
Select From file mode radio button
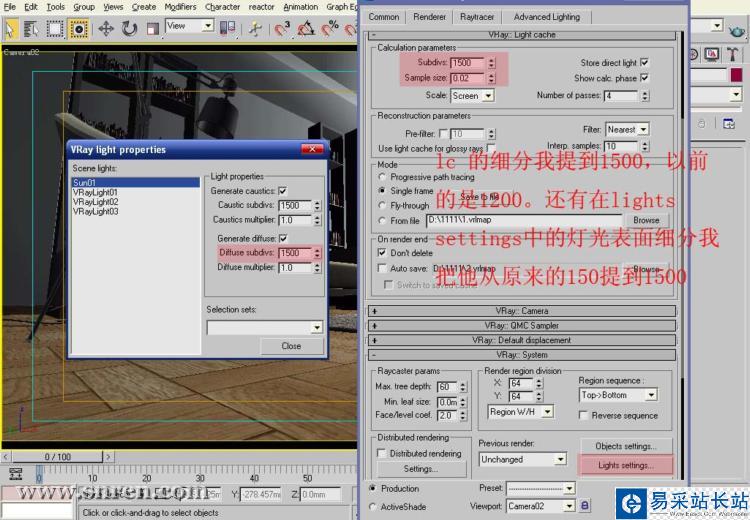(x=382, y=221)
